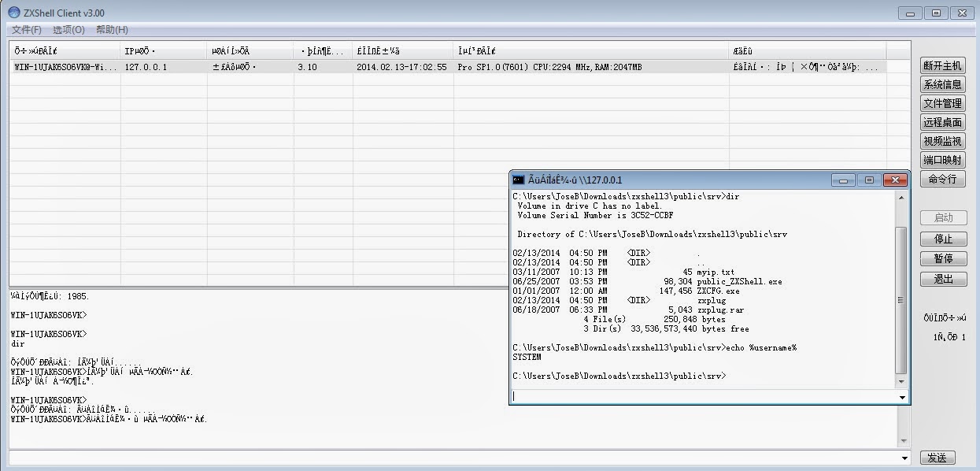Open 文件管理 file manager
The width and height of the screenshot is (980, 471).
tap(942, 104)
